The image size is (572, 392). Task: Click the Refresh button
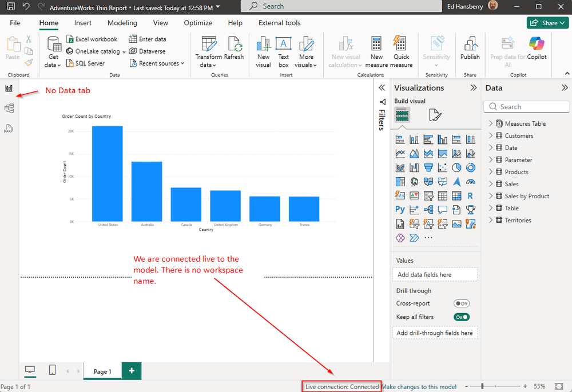[234, 49]
